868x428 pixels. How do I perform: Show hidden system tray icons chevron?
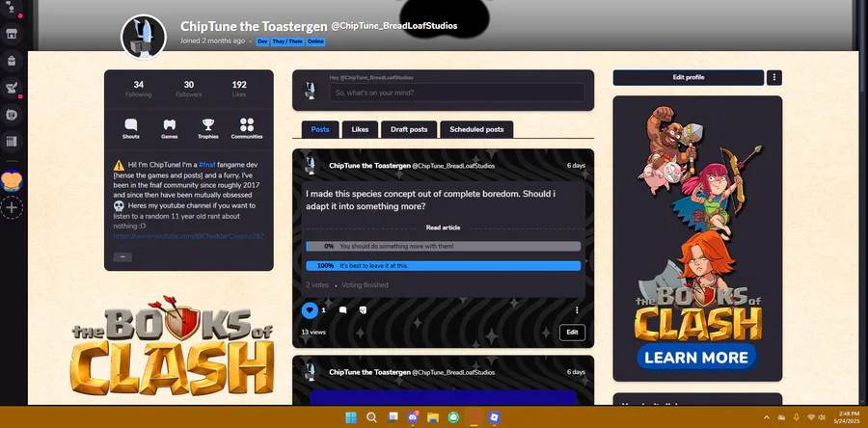767,417
